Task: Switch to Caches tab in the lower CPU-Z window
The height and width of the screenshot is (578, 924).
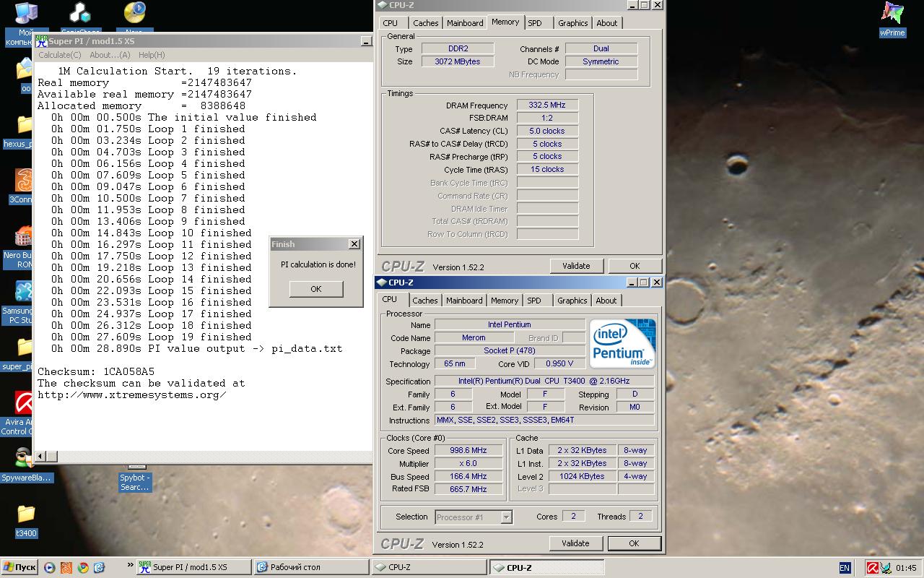Action: (424, 301)
